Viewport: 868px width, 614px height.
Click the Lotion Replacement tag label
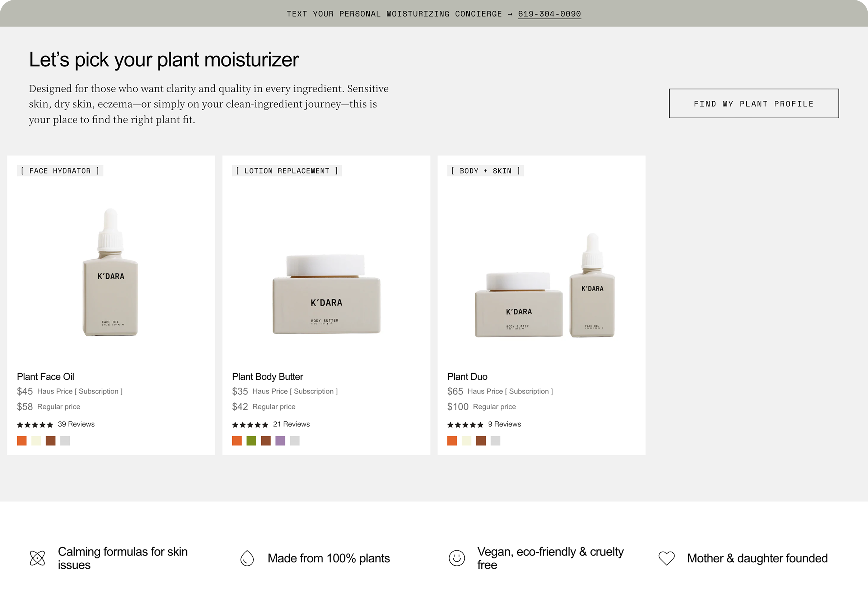pos(287,171)
